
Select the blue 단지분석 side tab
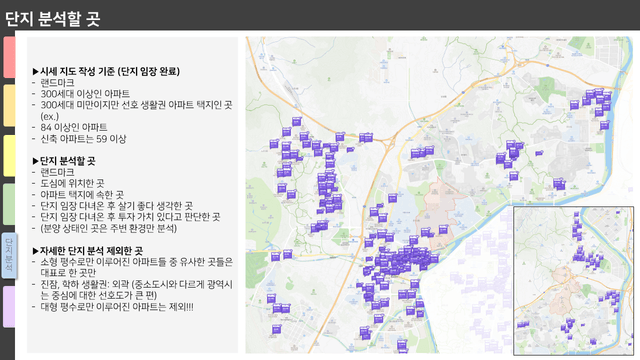tap(9, 256)
